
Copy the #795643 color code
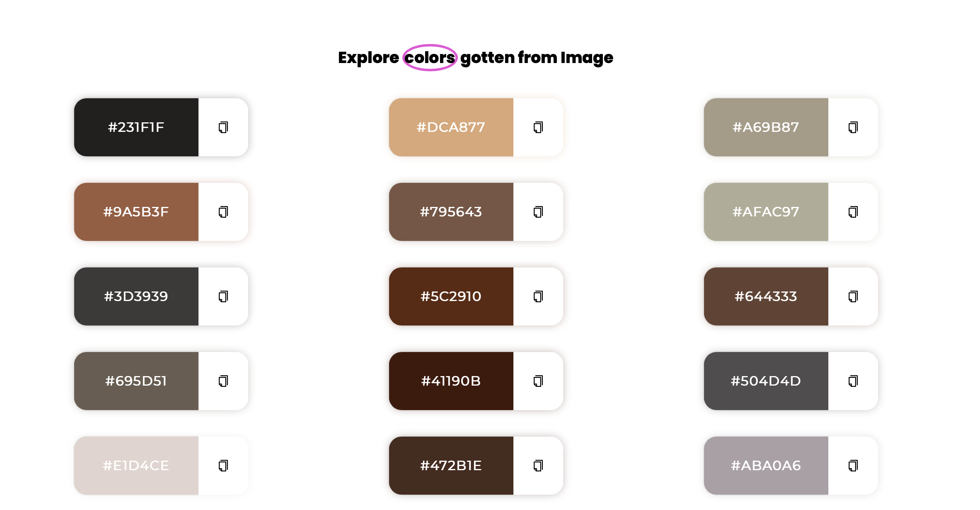537,211
